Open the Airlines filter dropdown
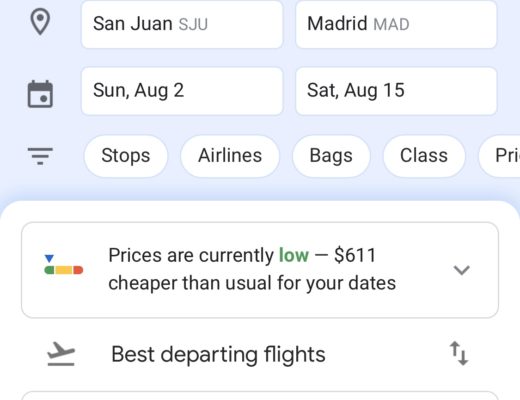 (x=230, y=156)
